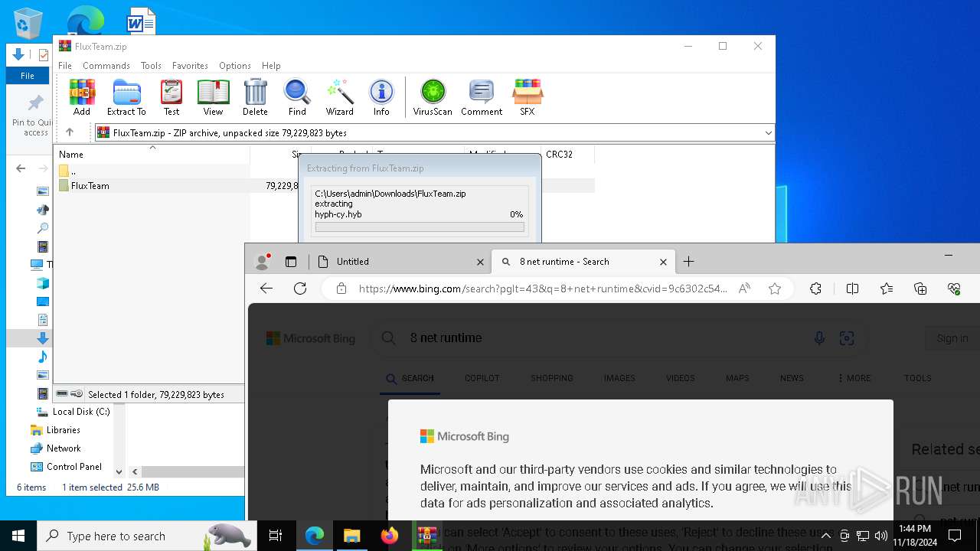
Task: Go back in Edge browser
Action: tap(266, 289)
